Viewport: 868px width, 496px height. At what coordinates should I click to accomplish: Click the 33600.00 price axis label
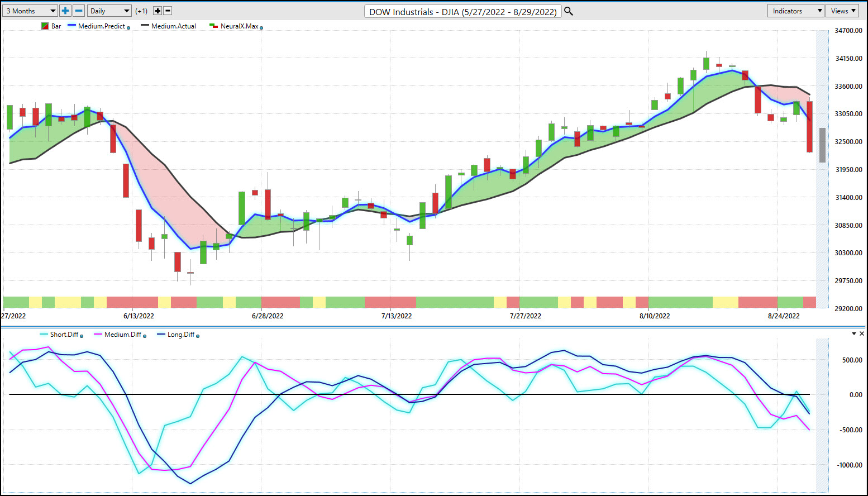click(848, 87)
